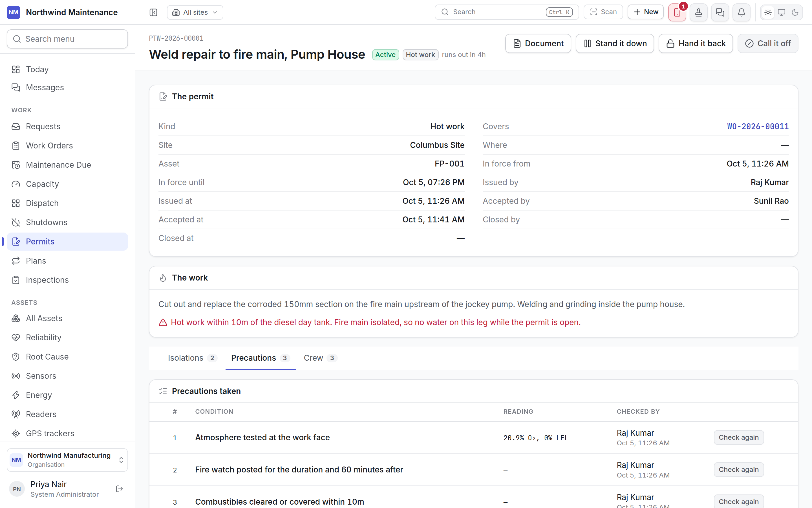Click the sign-out icon beside Priya Nair
This screenshot has width=812, height=508.
120,489
